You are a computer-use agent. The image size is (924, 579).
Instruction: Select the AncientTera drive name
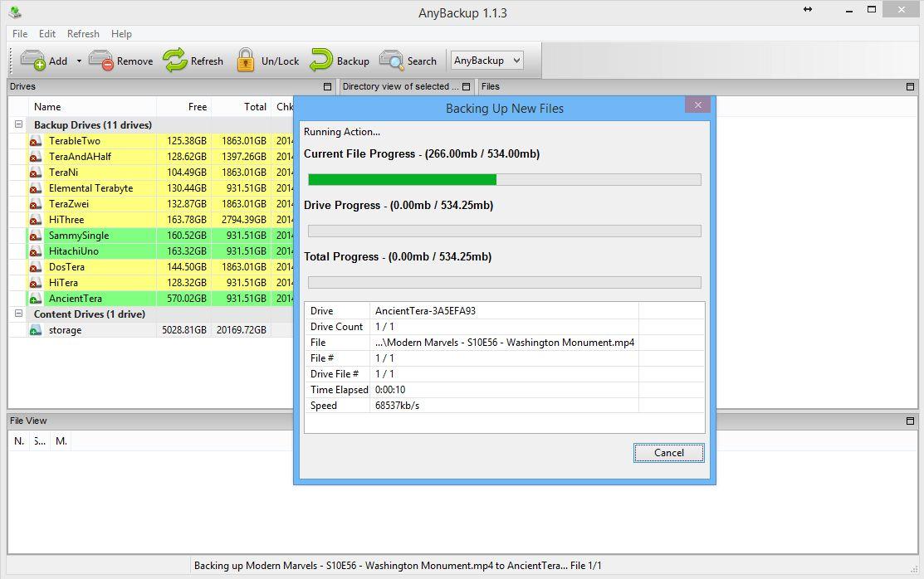coord(76,298)
